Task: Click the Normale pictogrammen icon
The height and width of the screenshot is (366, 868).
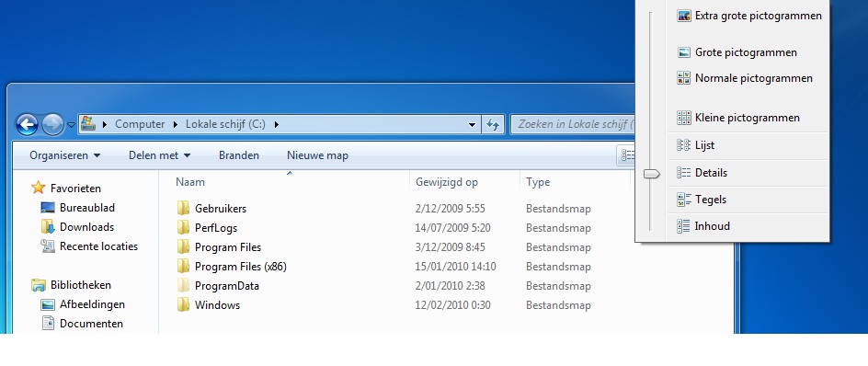Action: [x=684, y=78]
